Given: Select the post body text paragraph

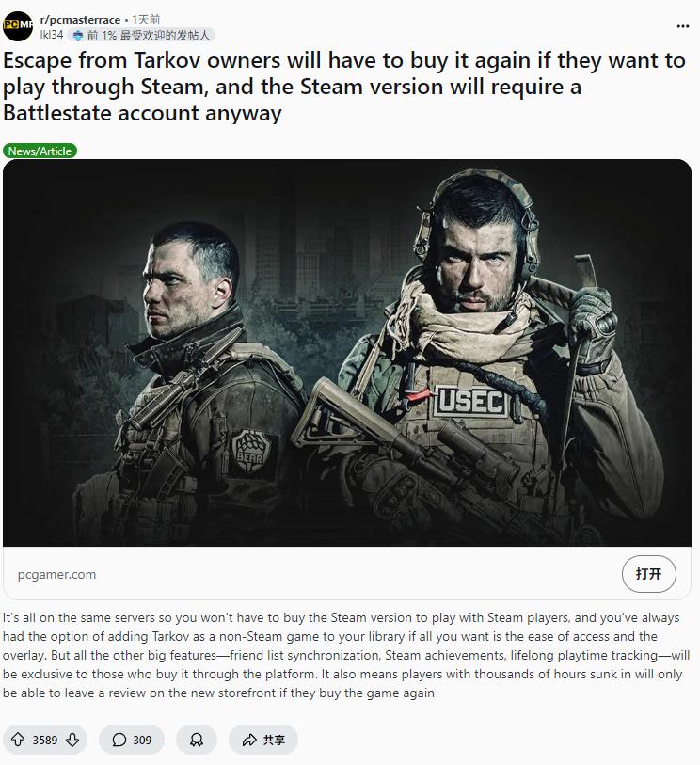Looking at the screenshot, I should click(x=346, y=655).
